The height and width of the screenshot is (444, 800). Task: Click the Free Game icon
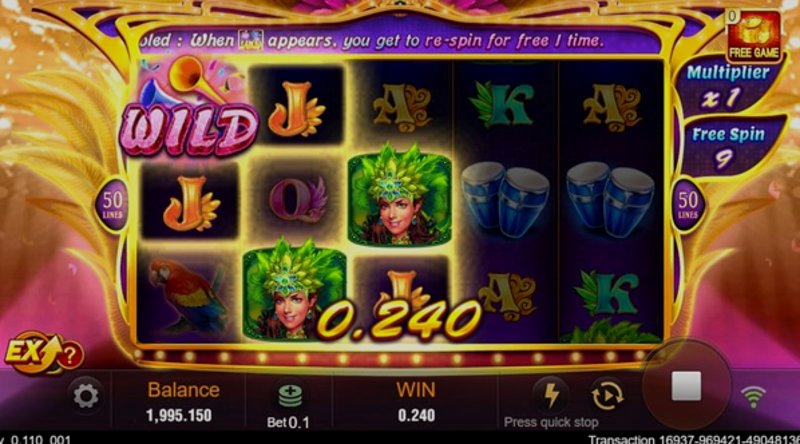tap(754, 37)
